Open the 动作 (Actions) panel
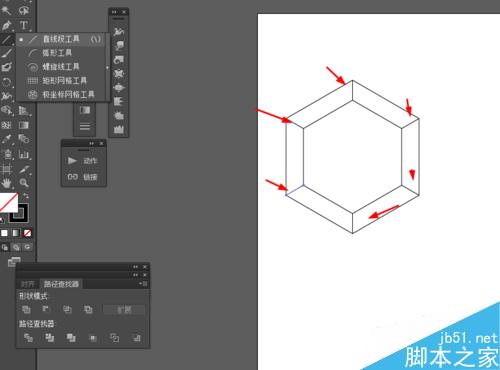The width and height of the screenshot is (500, 370). point(82,161)
